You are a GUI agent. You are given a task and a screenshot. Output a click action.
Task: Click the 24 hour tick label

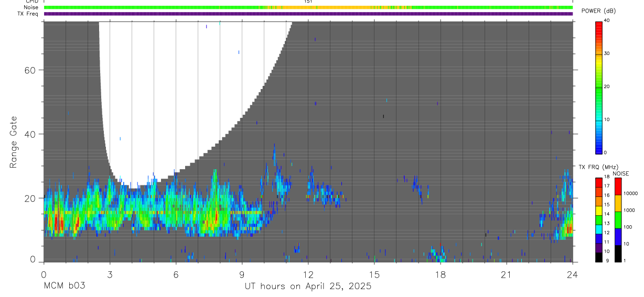573,274
